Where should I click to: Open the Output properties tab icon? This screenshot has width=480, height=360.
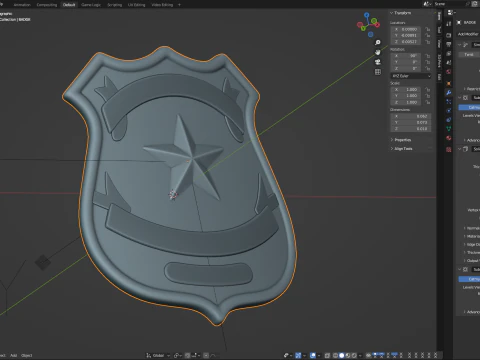pyautogui.click(x=449, y=44)
